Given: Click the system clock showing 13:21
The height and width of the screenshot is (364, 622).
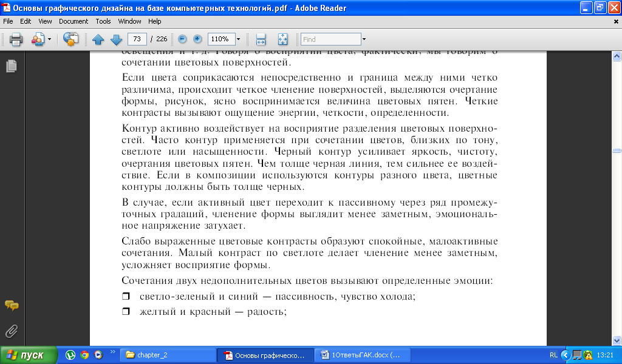Looking at the screenshot, I should [x=605, y=356].
